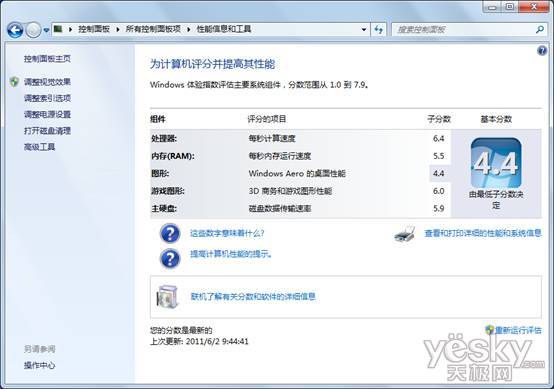Open 这些数字意味着什么? link
This screenshot has height=389, width=554.
click(x=227, y=233)
